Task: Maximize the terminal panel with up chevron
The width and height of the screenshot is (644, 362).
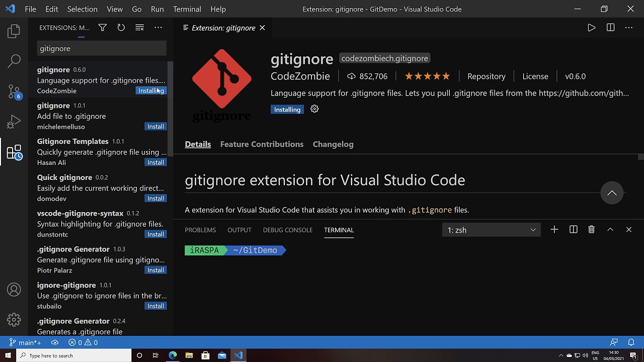Action: point(610,230)
